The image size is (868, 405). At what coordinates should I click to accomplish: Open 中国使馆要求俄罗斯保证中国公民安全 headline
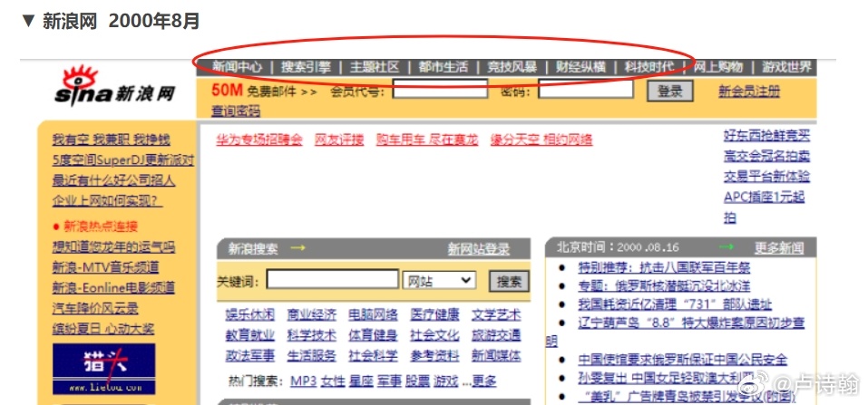[683, 360]
